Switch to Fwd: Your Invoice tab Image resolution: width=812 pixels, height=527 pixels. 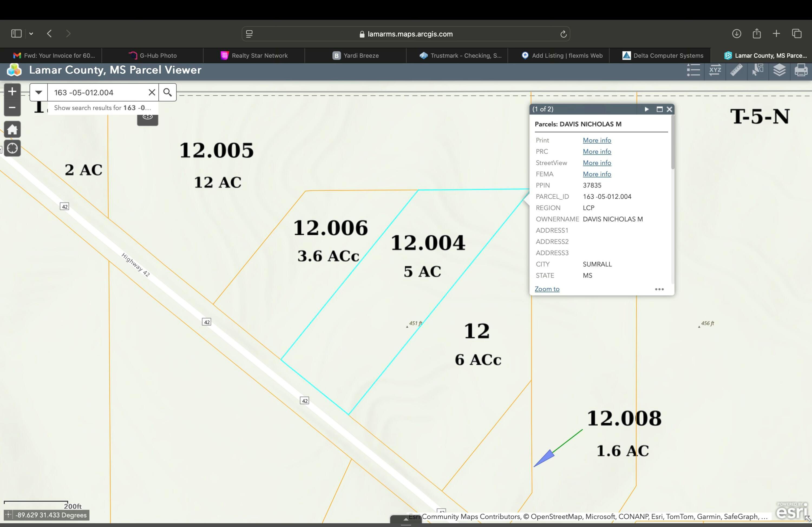click(51, 55)
